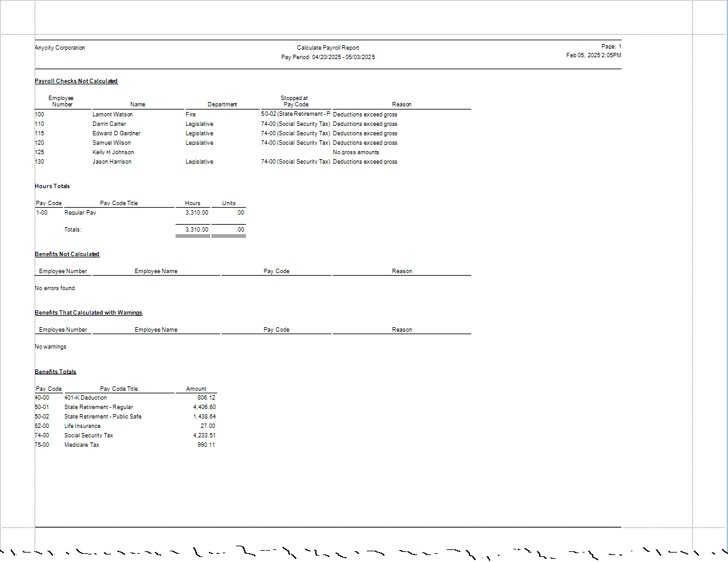Click the Payroll Checks Not Calculated heading
Screen dimensions: 728x562
[76, 81]
